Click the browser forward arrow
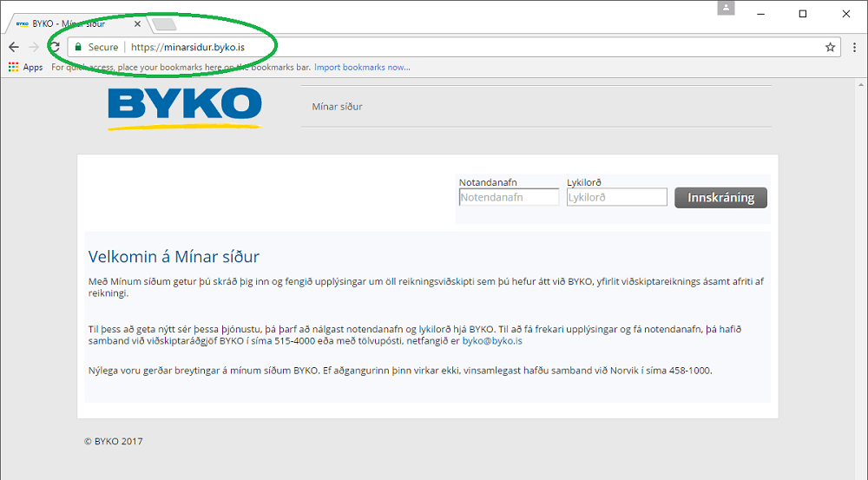Viewport: 868px width, 480px height. coord(34,47)
